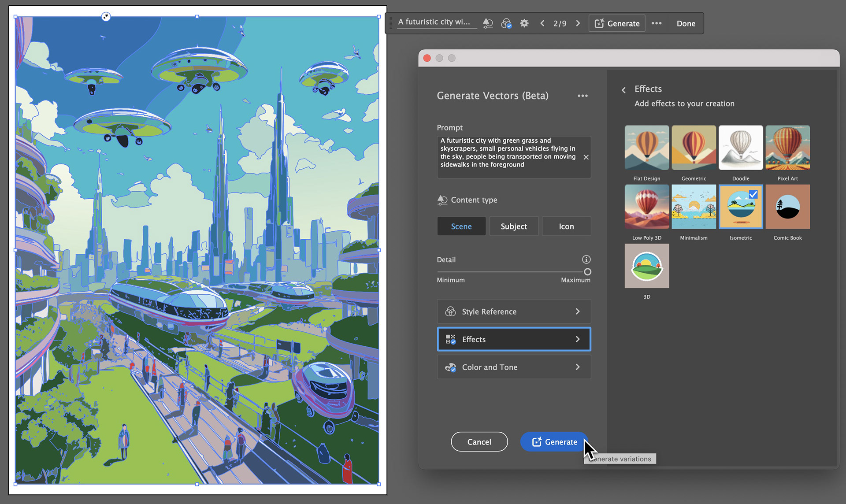
Task: Choose the Doodle effect
Action: pos(741,148)
